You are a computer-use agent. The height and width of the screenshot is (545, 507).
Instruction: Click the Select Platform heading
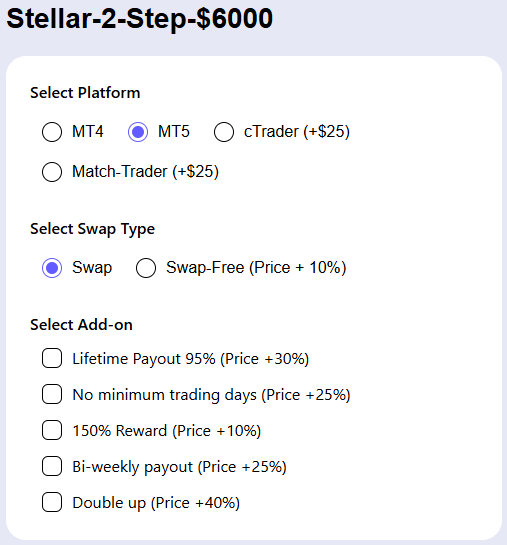[85, 93]
